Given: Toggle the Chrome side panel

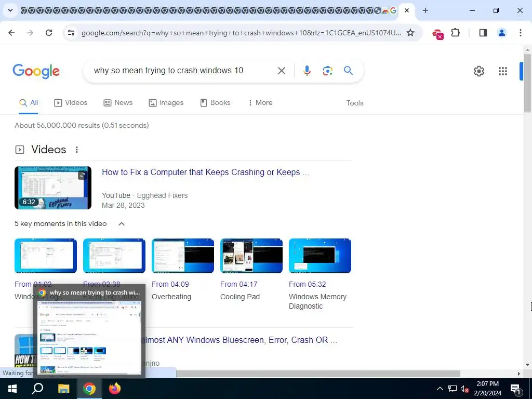Looking at the screenshot, I should (483, 33).
